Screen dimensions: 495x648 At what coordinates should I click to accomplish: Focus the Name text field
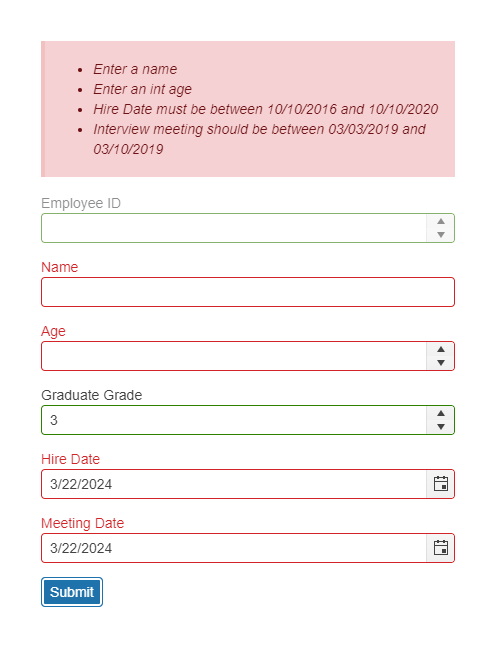[248, 292]
